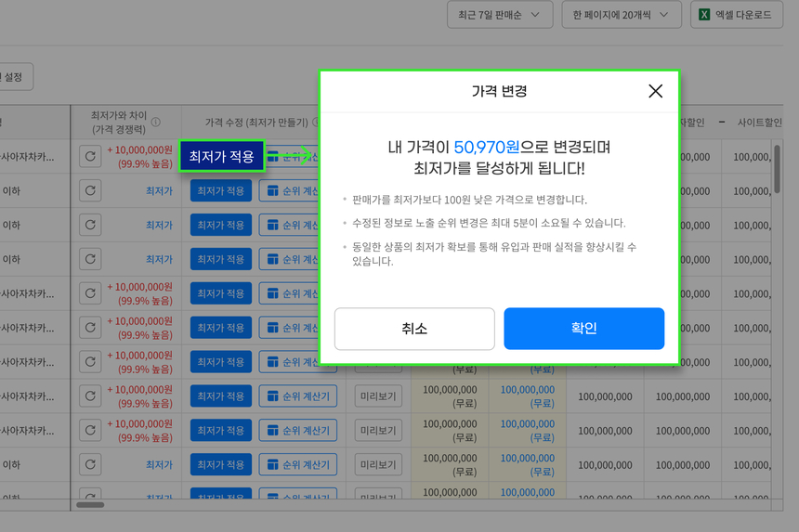Screen dimensions: 799x532
Task: Click the 설정 button above the table
Action: (x=15, y=77)
